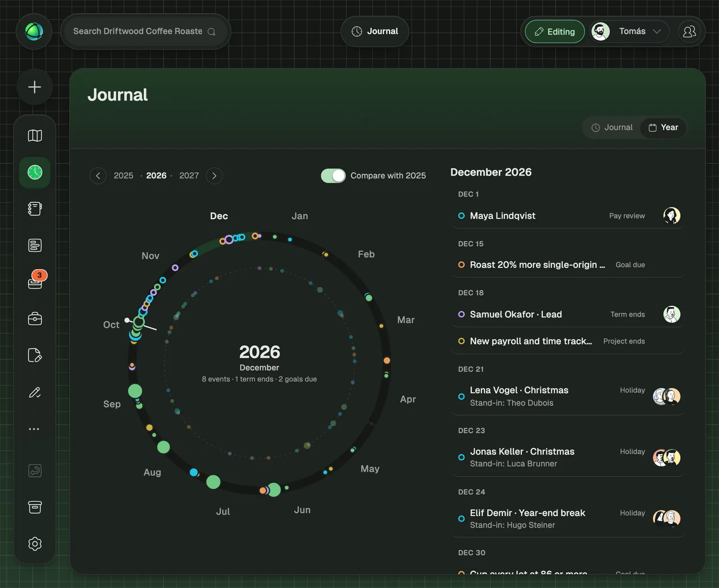Select Apr label on year wheel

[x=408, y=399]
